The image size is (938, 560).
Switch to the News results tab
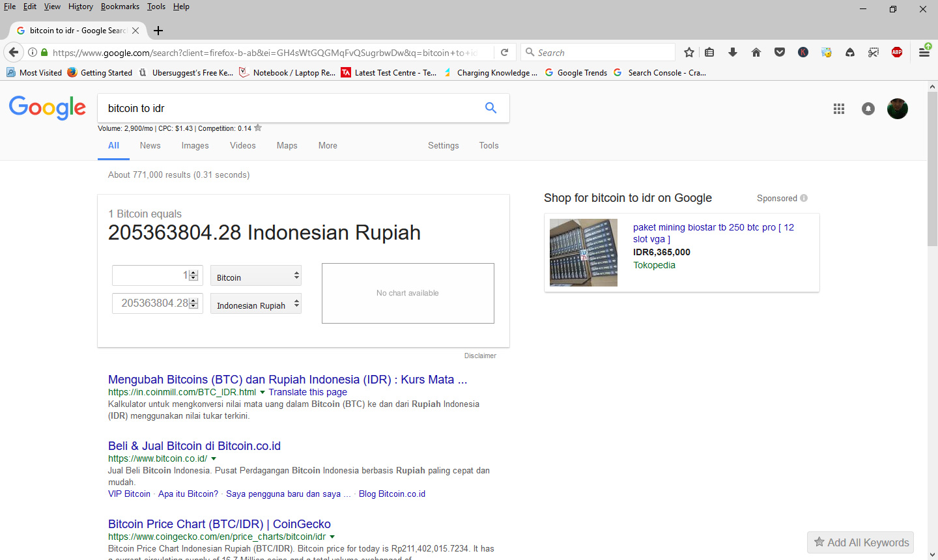coord(150,145)
